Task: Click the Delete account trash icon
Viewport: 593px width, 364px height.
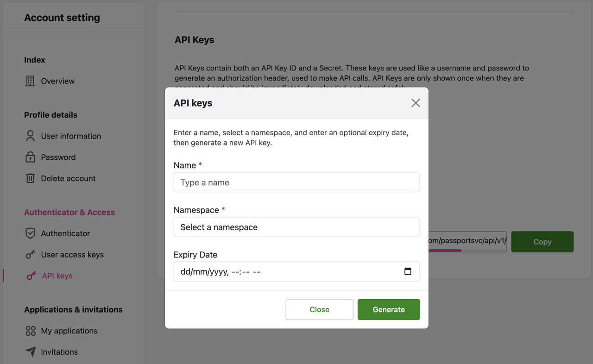Action: [30, 178]
